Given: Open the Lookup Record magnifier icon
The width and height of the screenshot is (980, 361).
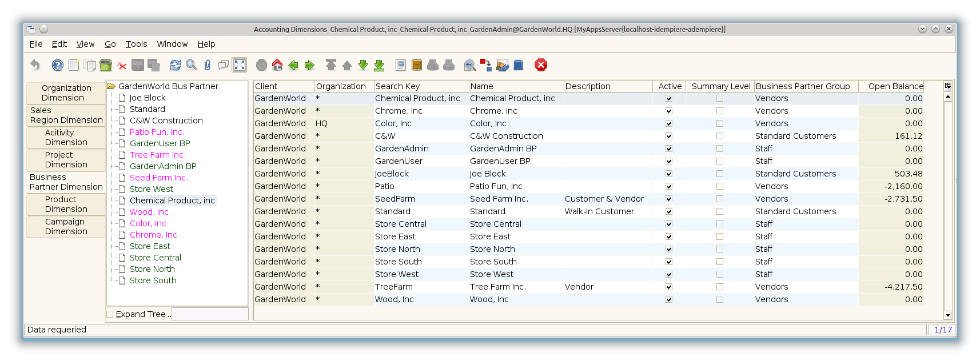Looking at the screenshot, I should [192, 65].
